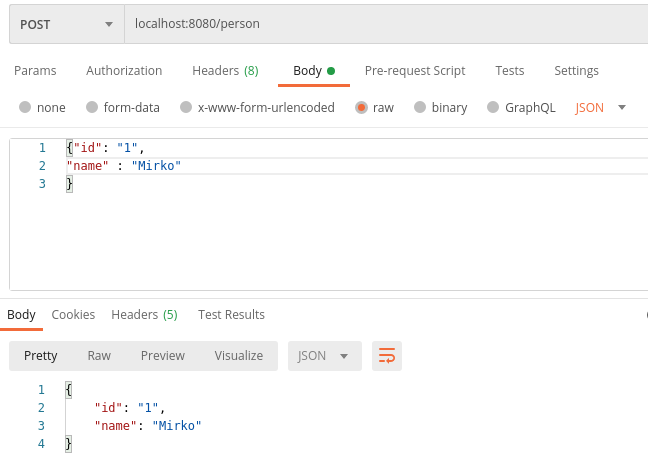Screen dimensions: 648x469
Task: Click line number 3 in response viewer
Action: point(41,426)
